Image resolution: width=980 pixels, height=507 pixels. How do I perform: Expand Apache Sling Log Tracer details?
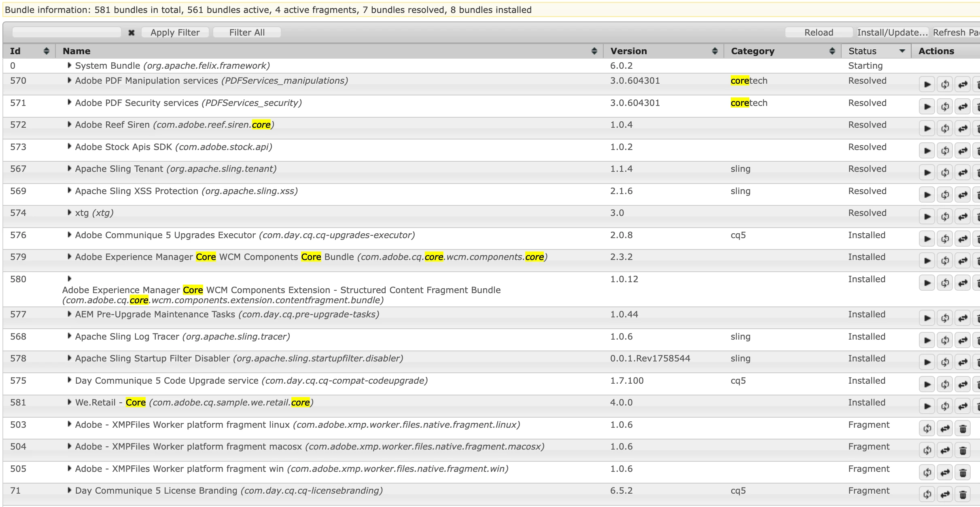[69, 336]
